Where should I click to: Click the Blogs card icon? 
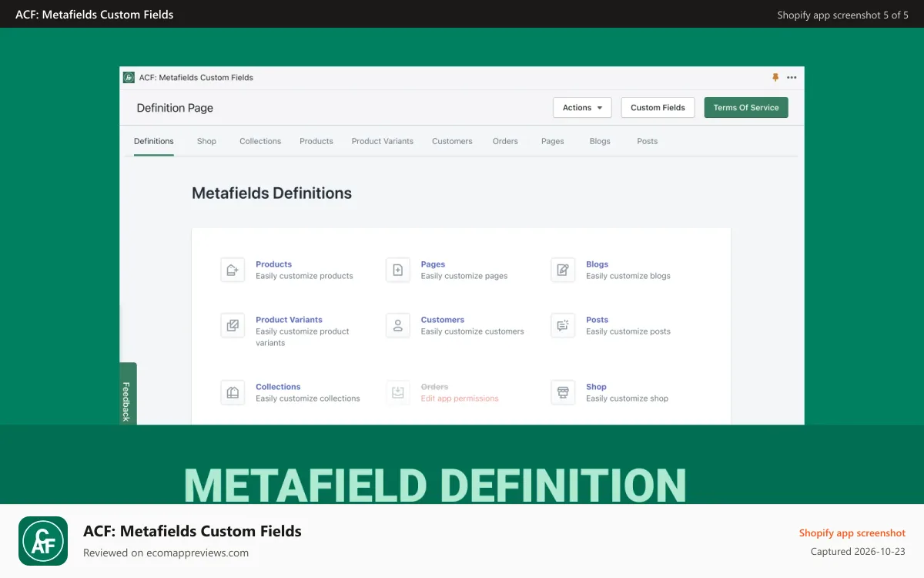[563, 270]
